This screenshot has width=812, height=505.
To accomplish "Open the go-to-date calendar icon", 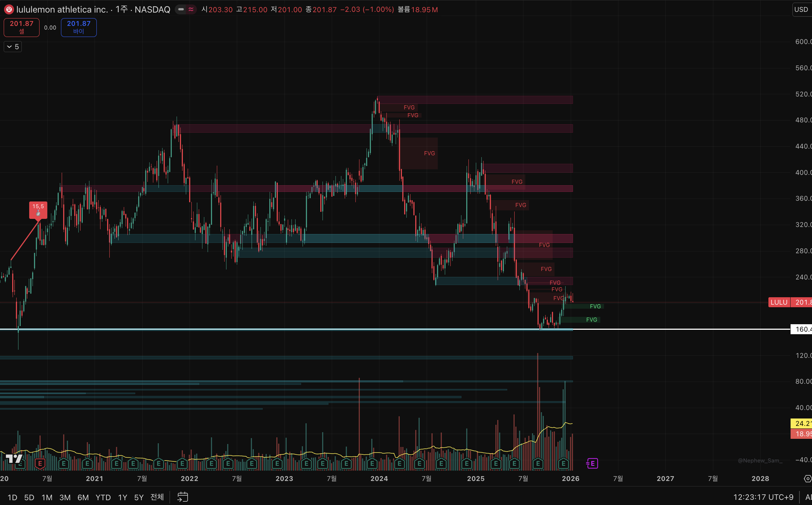I will tap(182, 497).
